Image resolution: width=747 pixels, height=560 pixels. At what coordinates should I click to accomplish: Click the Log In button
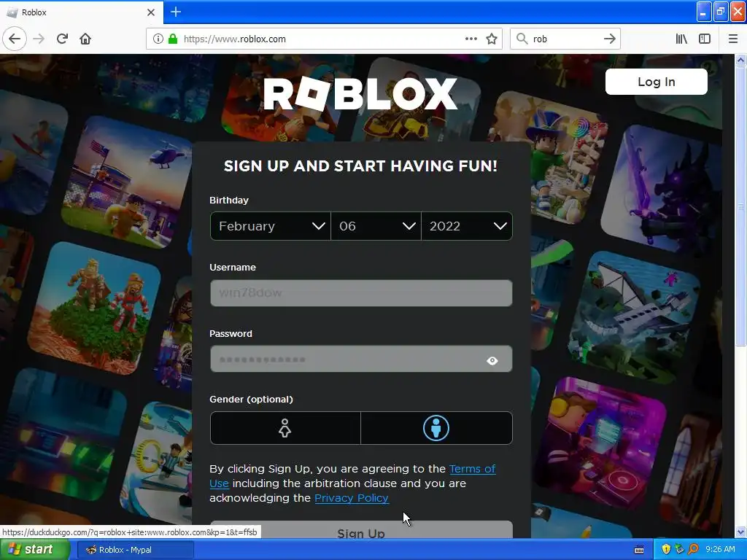pos(656,82)
